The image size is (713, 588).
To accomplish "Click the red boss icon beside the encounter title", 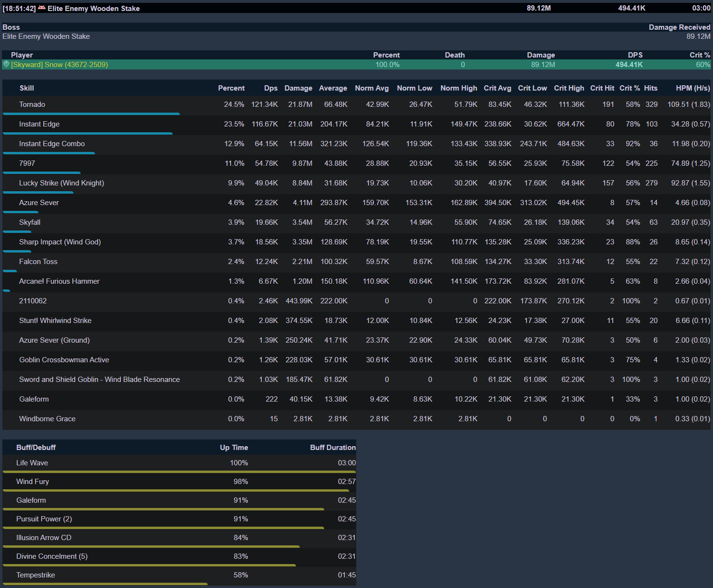I will tap(42, 8).
